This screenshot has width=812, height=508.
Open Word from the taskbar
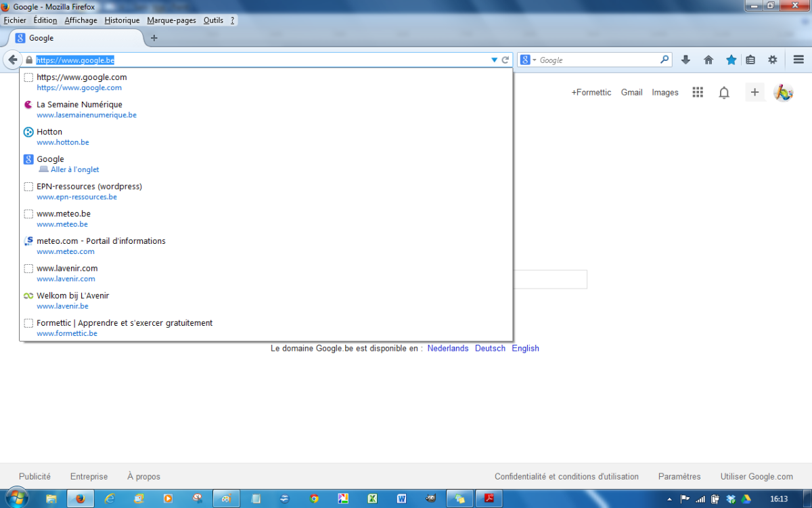[402, 499]
